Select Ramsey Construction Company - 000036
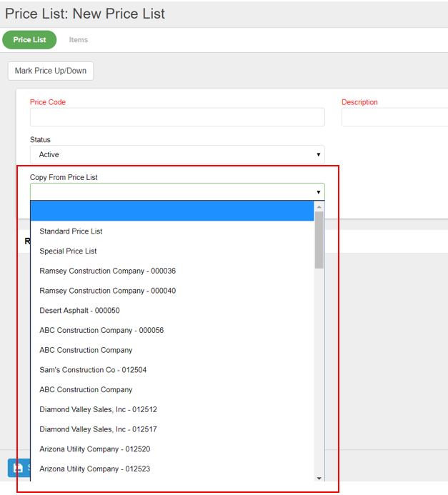Image resolution: width=448 pixels, height=495 pixels. tap(172, 271)
